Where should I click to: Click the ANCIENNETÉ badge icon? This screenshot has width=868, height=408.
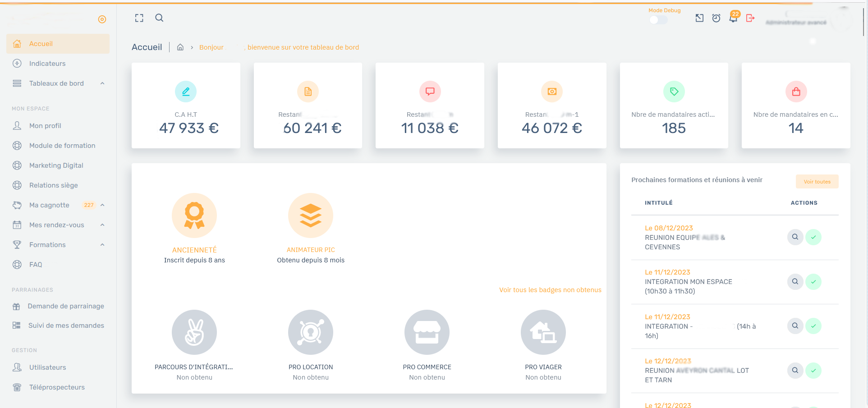(194, 215)
